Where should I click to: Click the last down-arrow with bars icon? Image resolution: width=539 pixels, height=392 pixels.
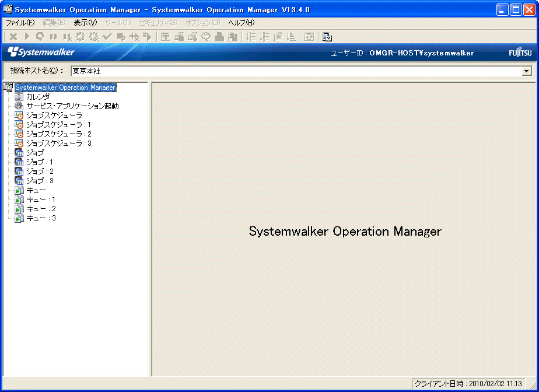[291, 36]
